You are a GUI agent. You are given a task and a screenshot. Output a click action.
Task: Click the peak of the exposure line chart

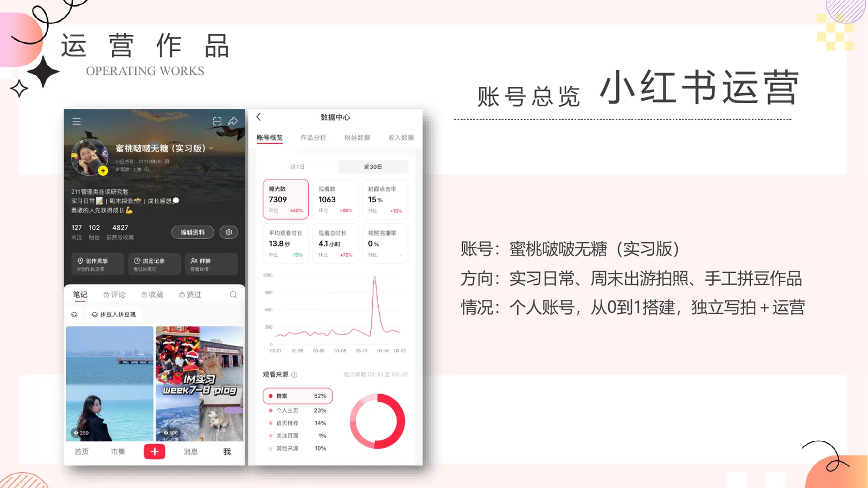(374, 278)
